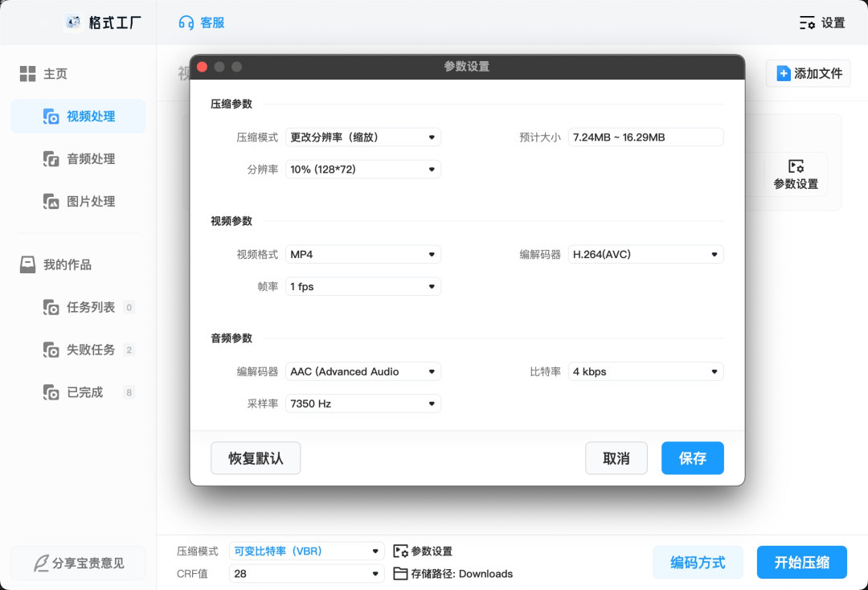Open the 视频处理 sidebar section
Viewport: 868px width, 590px height.
(90, 116)
